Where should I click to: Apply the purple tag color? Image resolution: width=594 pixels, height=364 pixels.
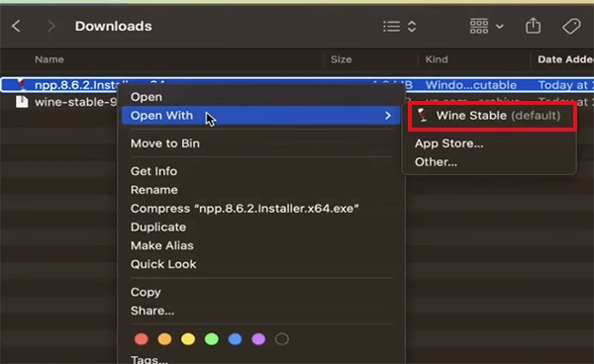(258, 339)
